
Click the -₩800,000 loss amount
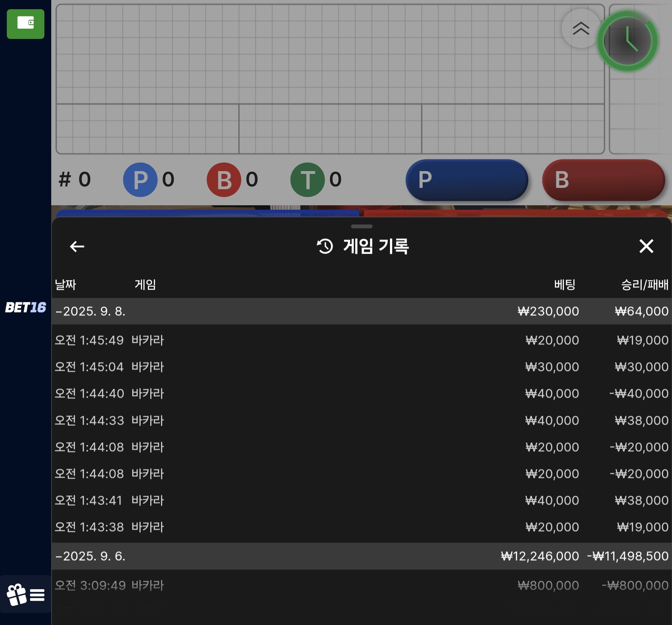(x=635, y=585)
